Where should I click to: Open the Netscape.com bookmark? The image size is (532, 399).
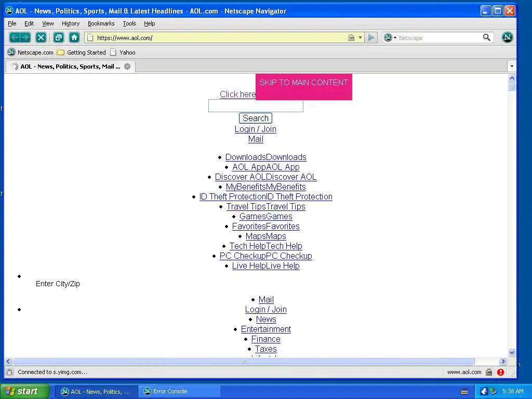coord(31,52)
